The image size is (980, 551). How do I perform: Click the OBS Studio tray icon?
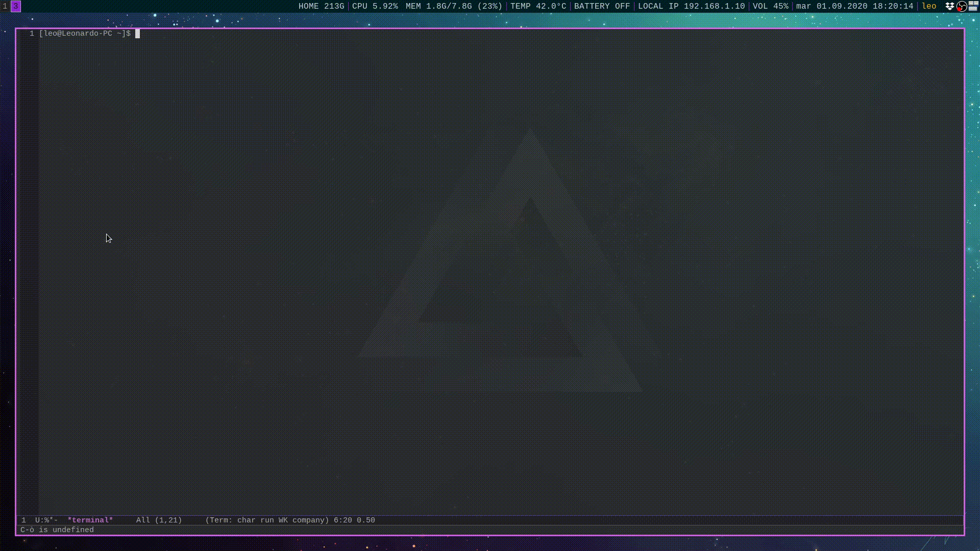(x=962, y=6)
